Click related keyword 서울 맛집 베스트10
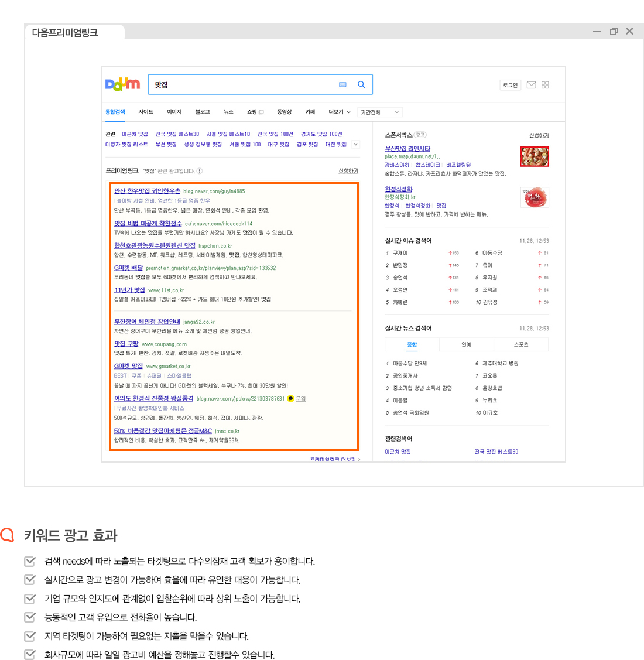The width and height of the screenshot is (644, 660). point(228,134)
